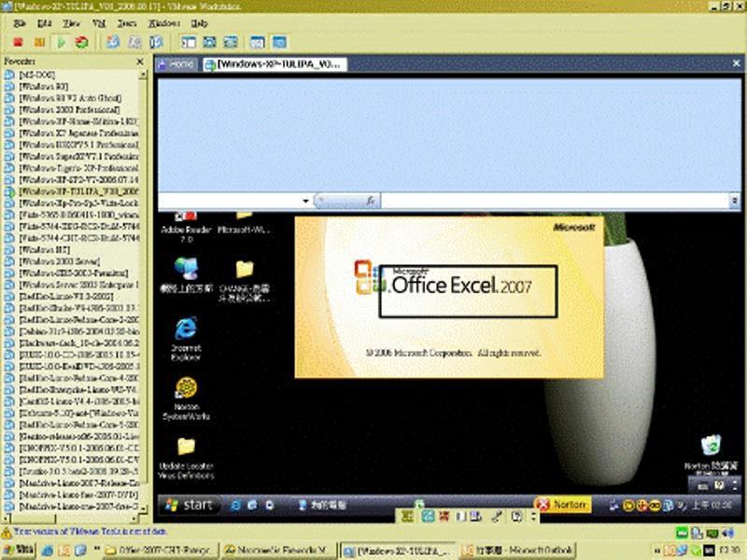Click into the Excel formula bar field
The width and height of the screenshot is (747, 560).
[x=556, y=201]
